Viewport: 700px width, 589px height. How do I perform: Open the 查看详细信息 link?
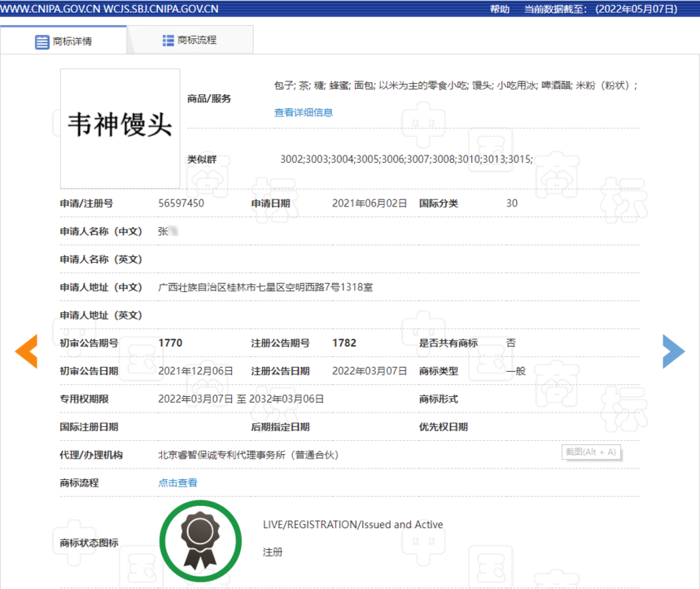304,112
